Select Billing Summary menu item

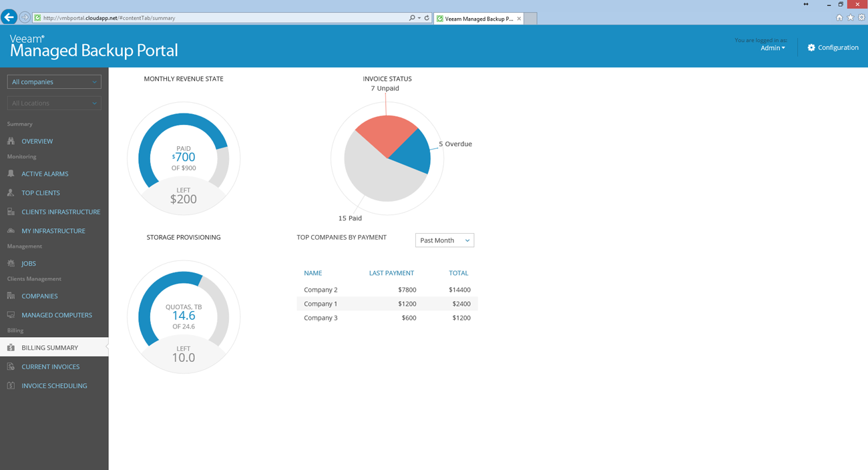54,347
